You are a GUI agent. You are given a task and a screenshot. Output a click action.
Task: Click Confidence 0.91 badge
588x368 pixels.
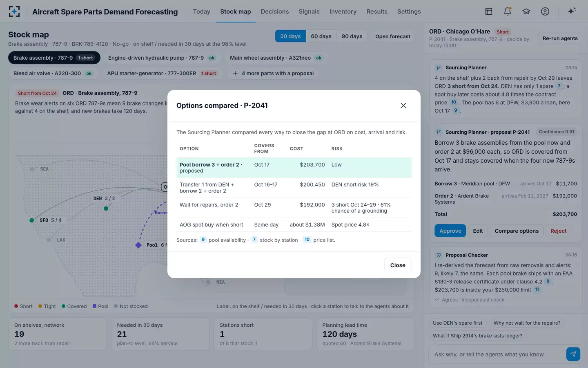(556, 132)
